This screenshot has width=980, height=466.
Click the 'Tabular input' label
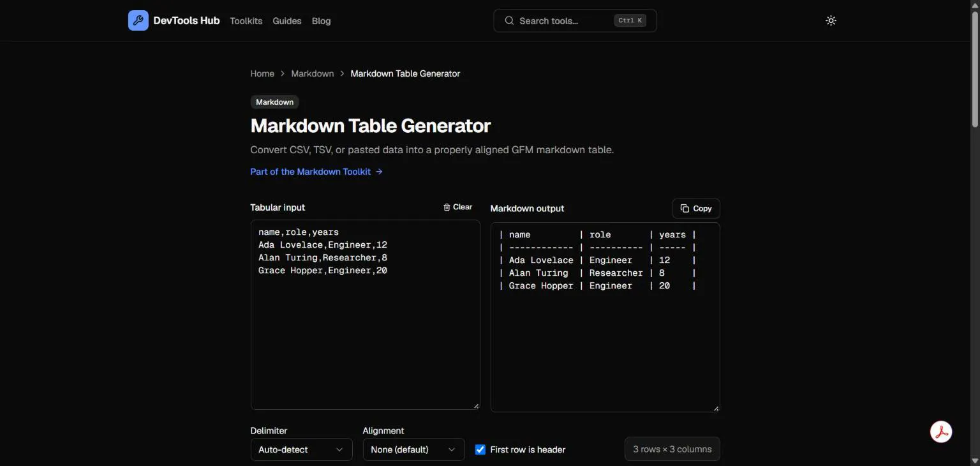(278, 207)
